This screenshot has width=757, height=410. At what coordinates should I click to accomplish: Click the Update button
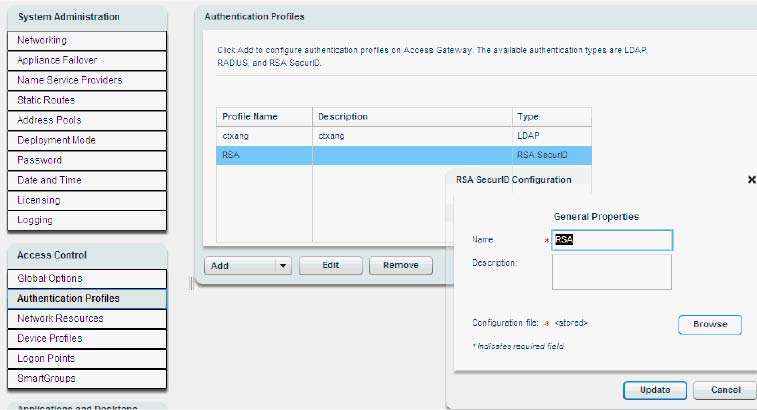pyautogui.click(x=655, y=390)
